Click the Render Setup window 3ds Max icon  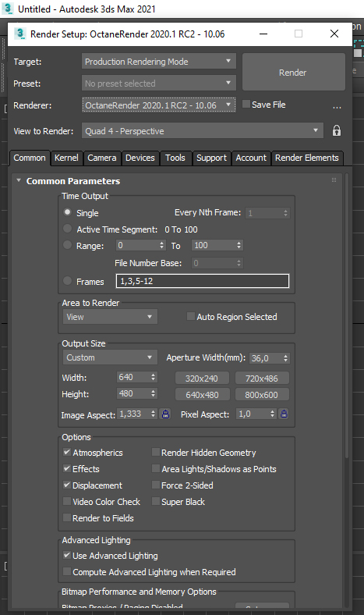(x=20, y=34)
